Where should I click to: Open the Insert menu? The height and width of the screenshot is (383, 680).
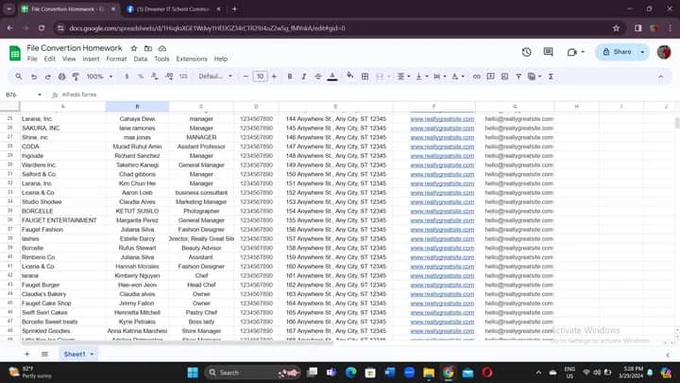pyautogui.click(x=91, y=59)
